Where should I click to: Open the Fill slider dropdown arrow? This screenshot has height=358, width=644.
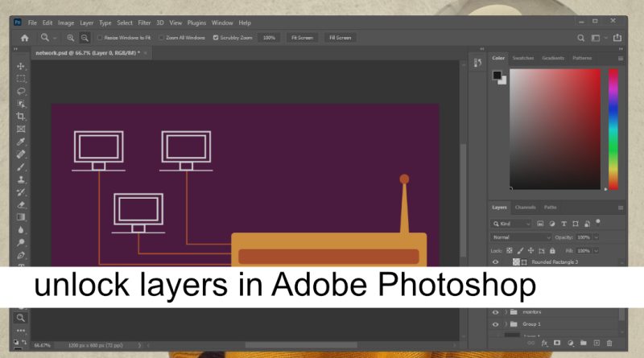(x=596, y=250)
